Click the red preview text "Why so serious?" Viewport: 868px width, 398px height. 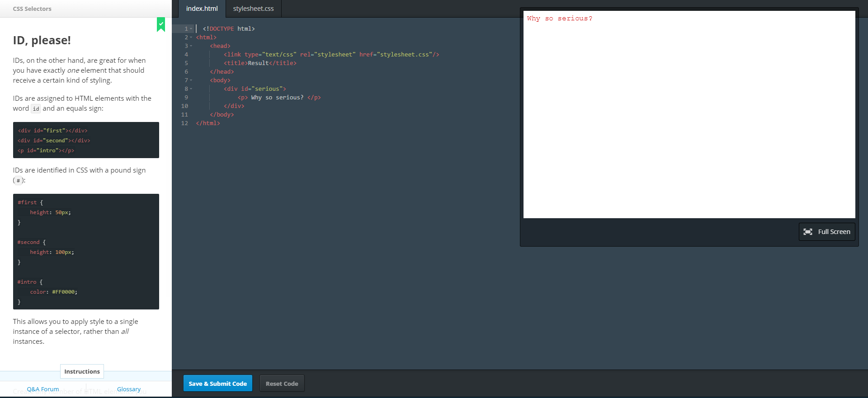tap(559, 19)
